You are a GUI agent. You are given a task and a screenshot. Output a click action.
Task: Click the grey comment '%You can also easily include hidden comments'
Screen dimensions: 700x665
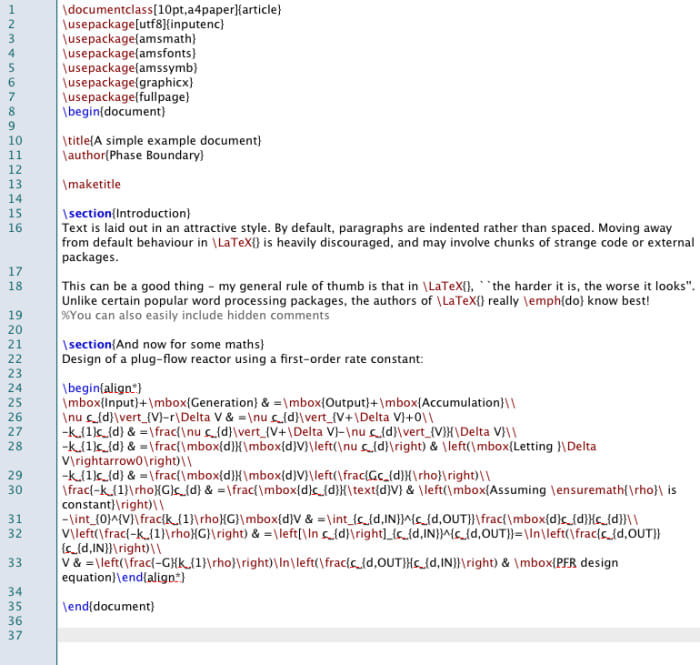(196, 315)
